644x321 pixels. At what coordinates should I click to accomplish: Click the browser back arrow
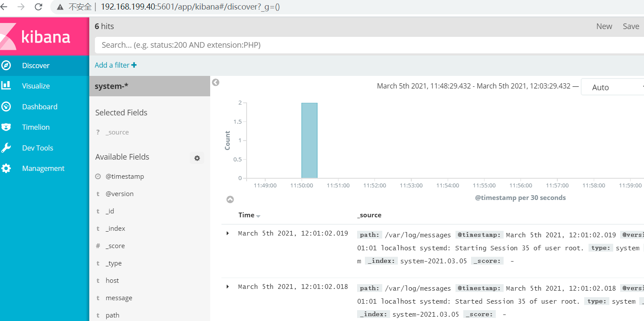[x=4, y=7]
